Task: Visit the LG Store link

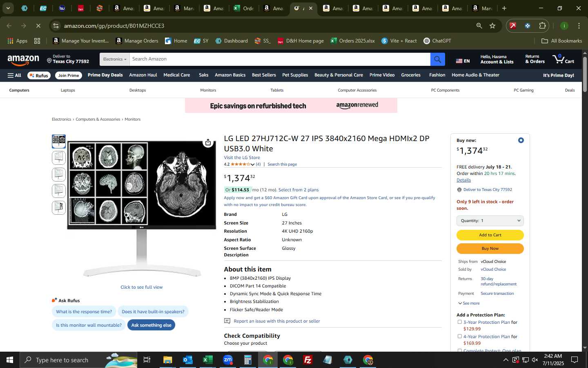Action: pos(242,157)
